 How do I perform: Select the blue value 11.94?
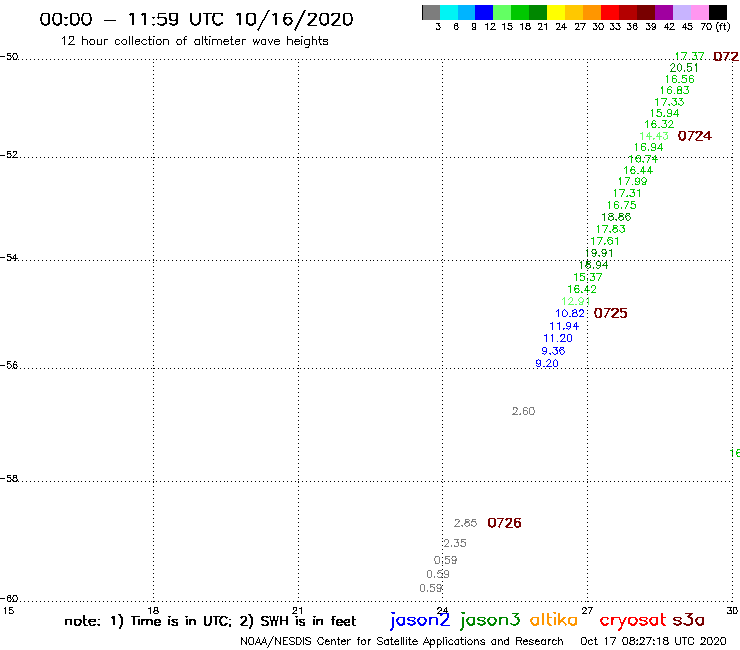click(x=564, y=326)
